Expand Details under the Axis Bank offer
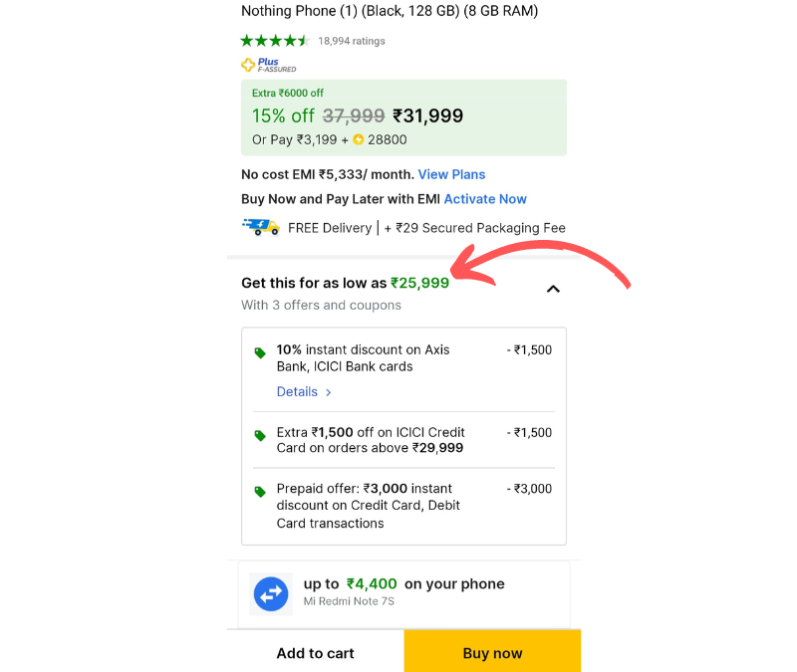Screen dimensions: 797x672 click(x=297, y=391)
